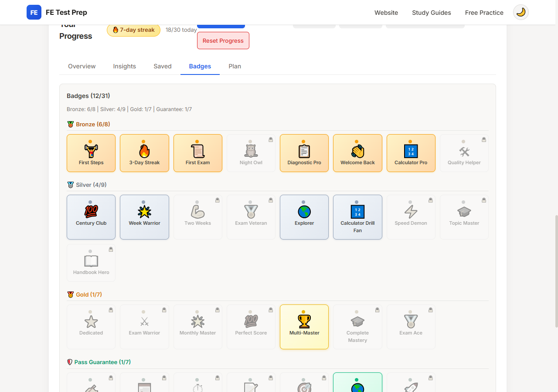558x392 pixels.
Task: Select the Week Warrior star badge
Action: click(x=144, y=217)
